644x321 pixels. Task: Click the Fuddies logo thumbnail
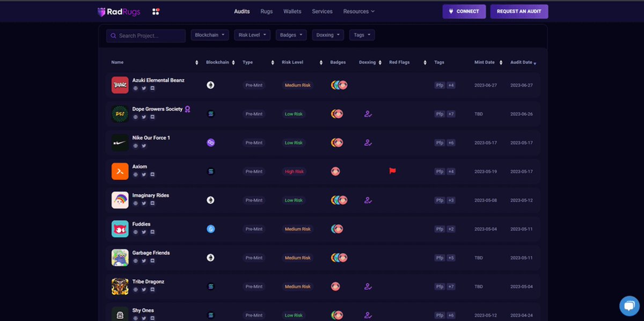[x=120, y=229]
